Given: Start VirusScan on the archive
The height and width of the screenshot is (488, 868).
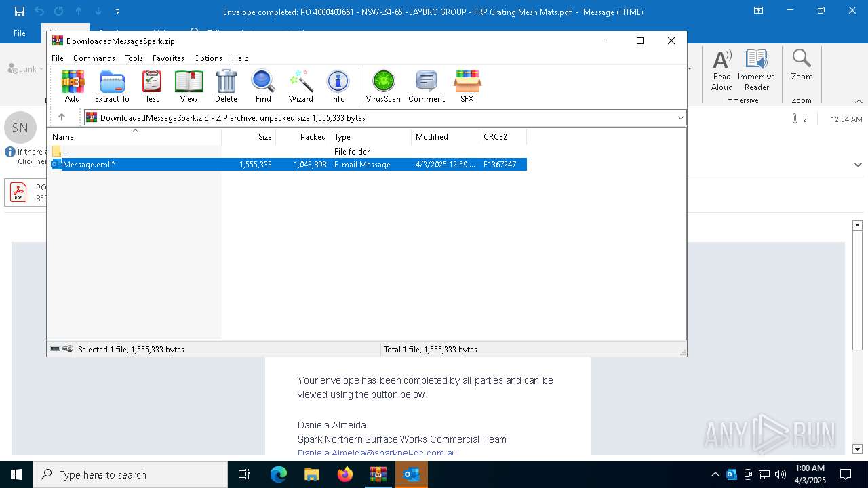Looking at the screenshot, I should point(383,86).
